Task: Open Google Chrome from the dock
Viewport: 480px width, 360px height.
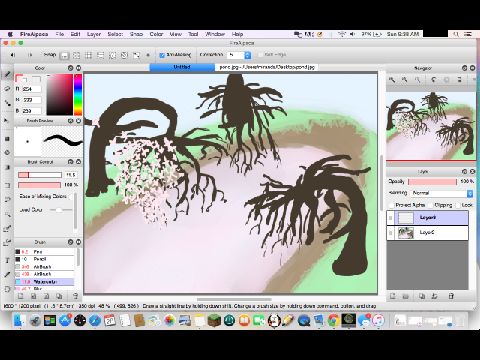Action: point(333,321)
